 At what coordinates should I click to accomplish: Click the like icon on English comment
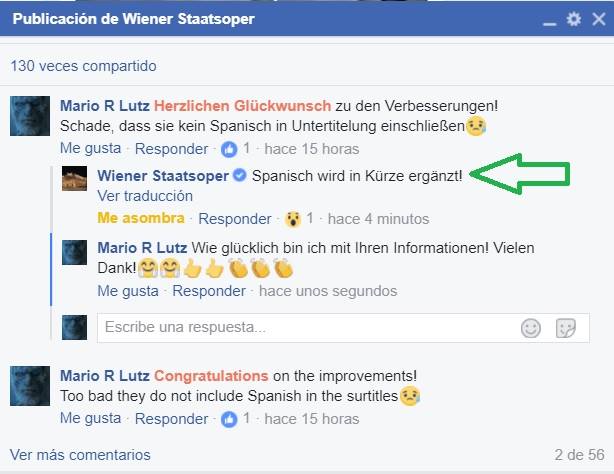pos(229,419)
